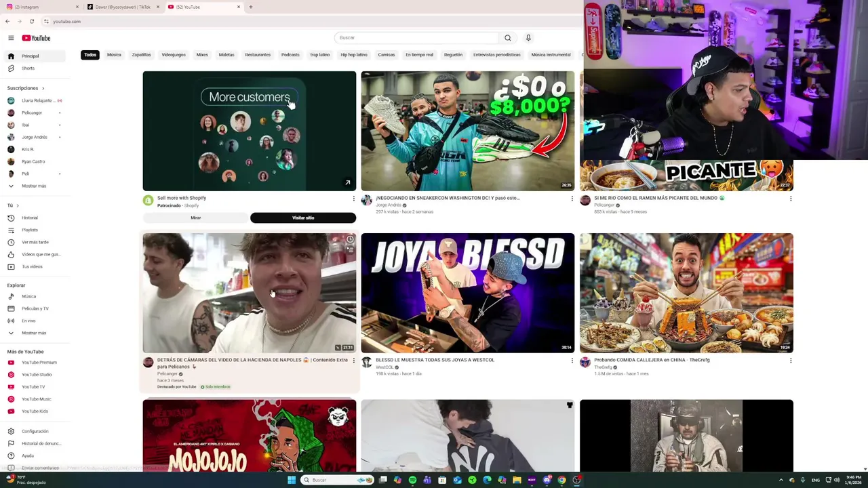Open the Ibai subscription channel

36,125
